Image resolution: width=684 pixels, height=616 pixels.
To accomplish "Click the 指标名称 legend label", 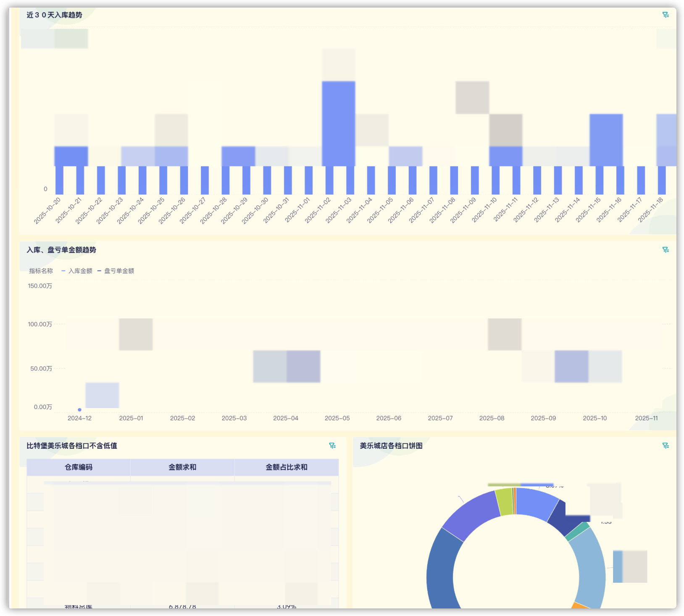I will [x=41, y=271].
